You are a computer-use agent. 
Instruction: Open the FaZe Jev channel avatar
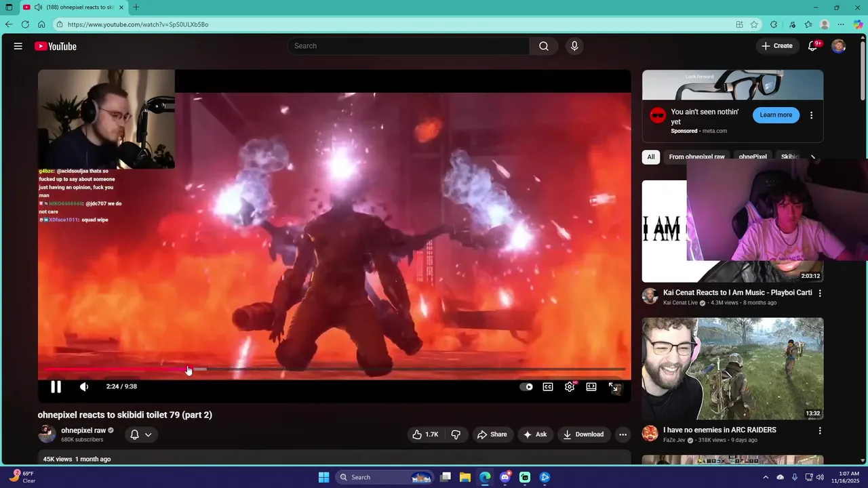coord(650,433)
